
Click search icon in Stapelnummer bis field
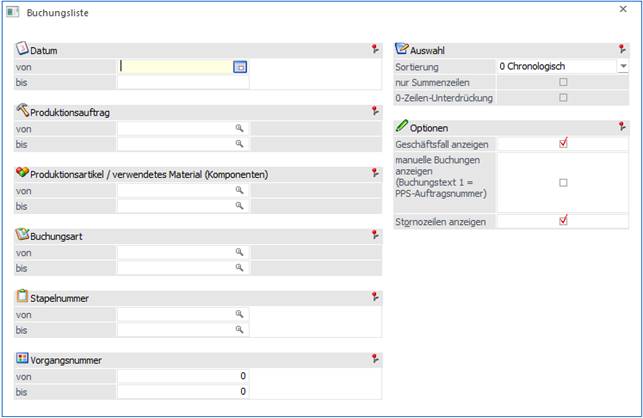point(240,329)
